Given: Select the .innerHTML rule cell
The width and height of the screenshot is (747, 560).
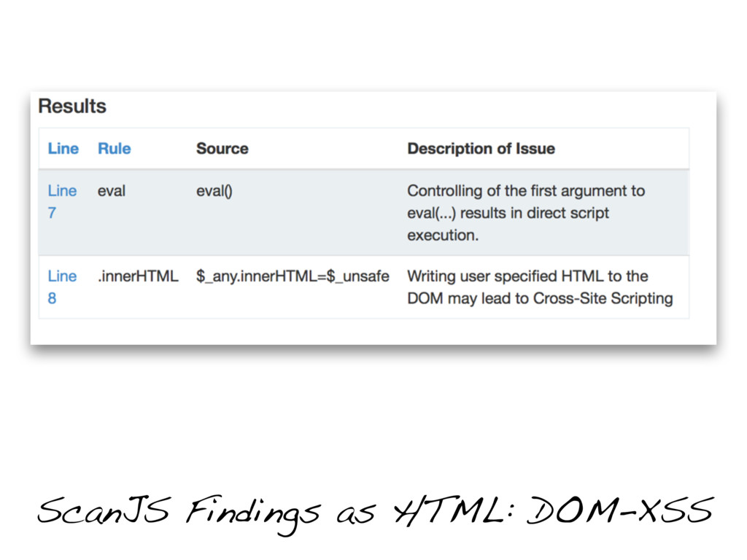Looking at the screenshot, I should point(138,276).
